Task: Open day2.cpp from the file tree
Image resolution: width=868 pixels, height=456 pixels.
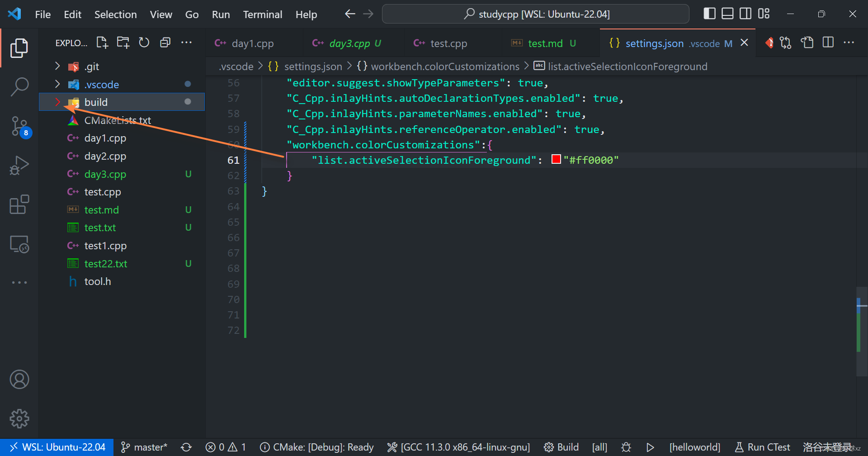Action: pos(122,156)
